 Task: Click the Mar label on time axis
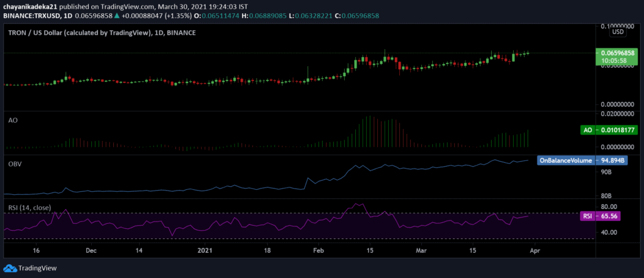(x=421, y=250)
